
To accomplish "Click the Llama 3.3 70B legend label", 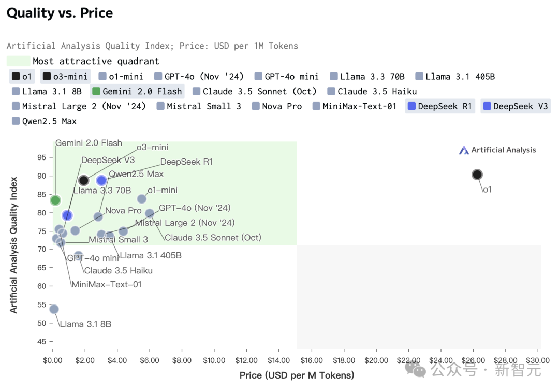I will 372,77.
